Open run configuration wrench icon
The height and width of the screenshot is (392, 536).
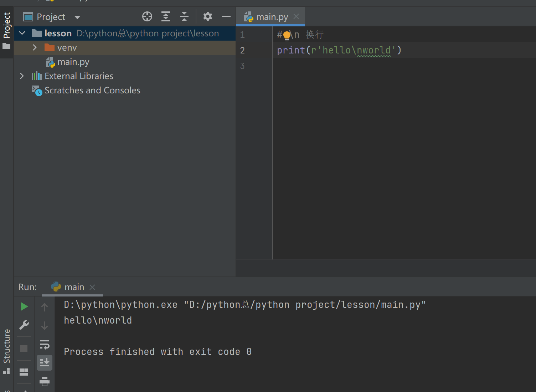24,325
